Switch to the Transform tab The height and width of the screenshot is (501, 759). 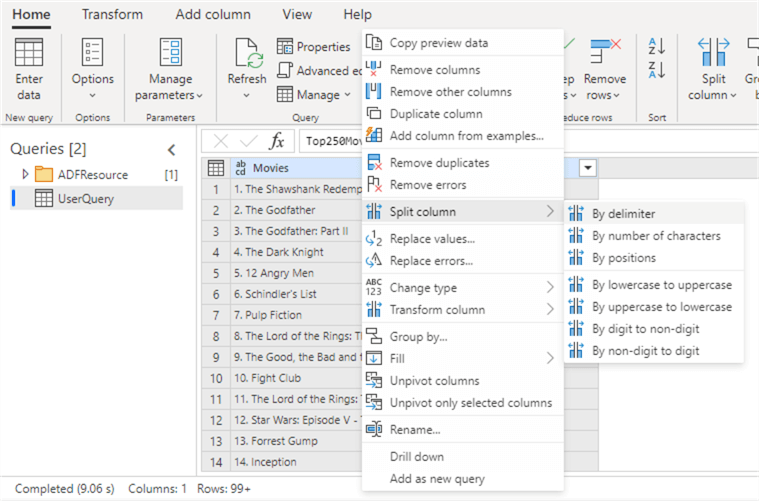112,15
